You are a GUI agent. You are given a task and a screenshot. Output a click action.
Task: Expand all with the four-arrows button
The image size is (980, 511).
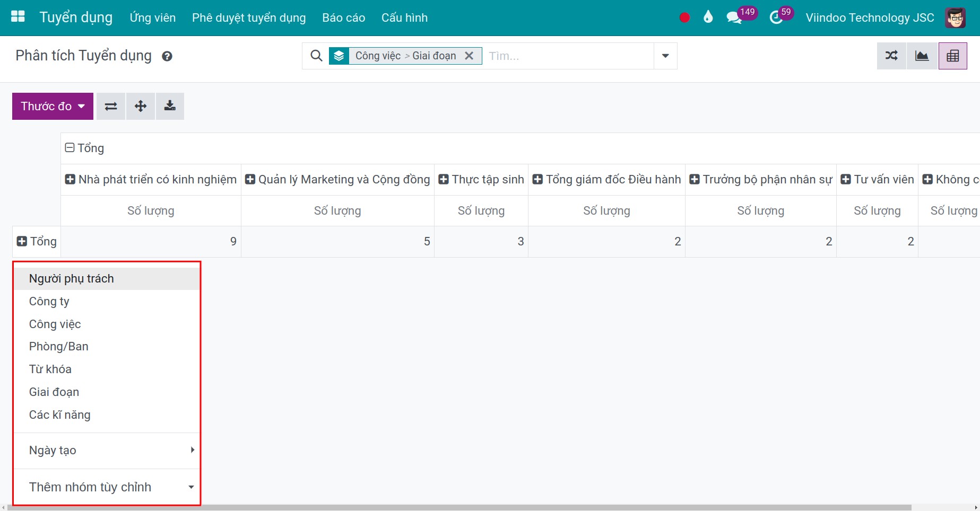140,106
